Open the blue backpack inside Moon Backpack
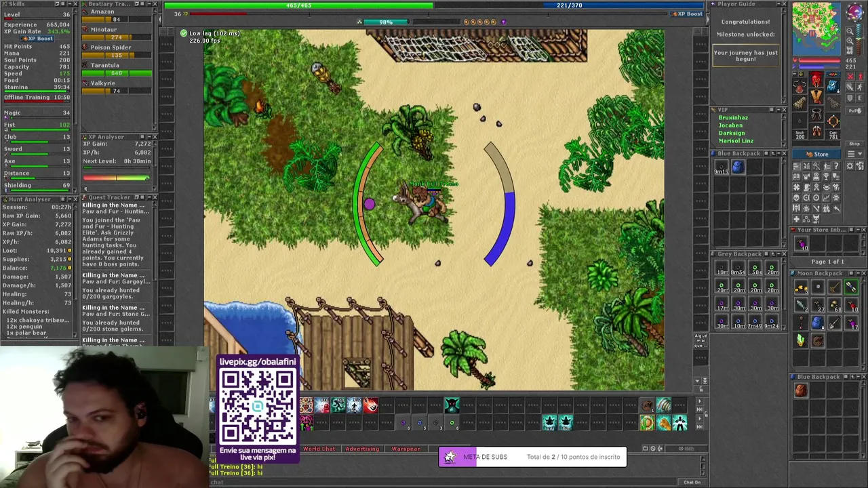This screenshot has width=868, height=488. [x=818, y=322]
